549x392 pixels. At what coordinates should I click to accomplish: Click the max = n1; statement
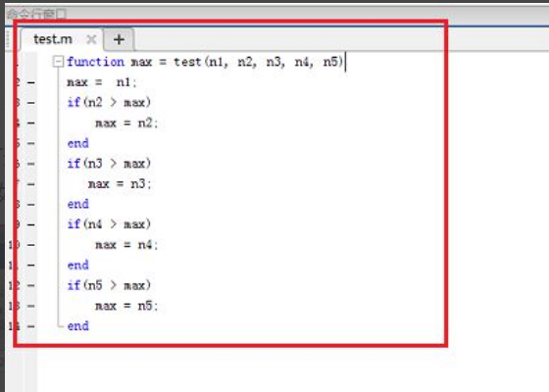coord(102,82)
